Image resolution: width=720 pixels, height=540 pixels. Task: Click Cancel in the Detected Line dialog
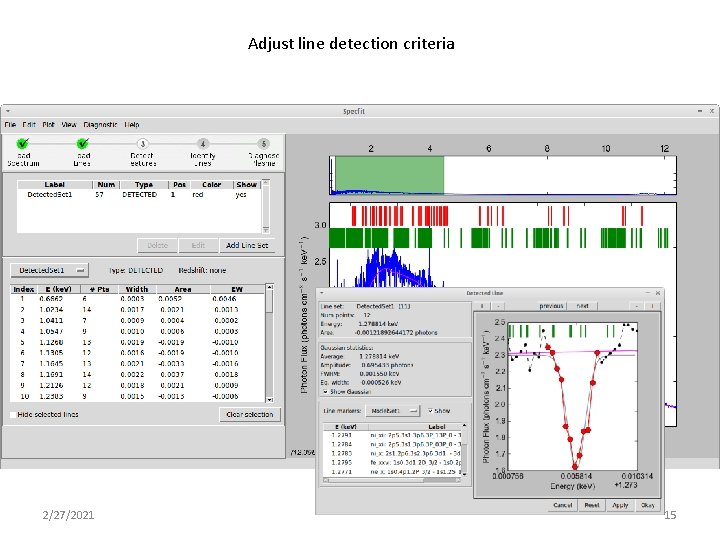point(562,505)
